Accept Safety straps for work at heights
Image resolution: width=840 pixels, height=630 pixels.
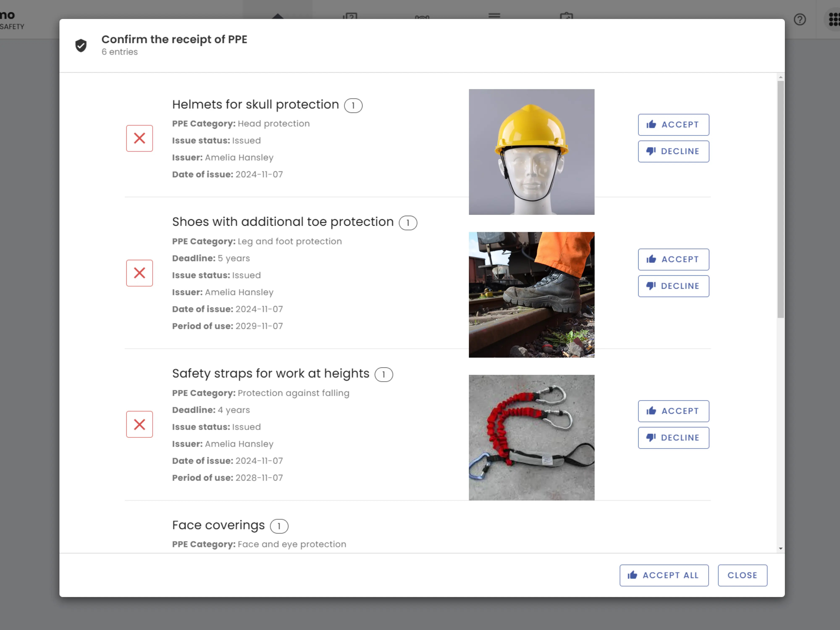(673, 411)
